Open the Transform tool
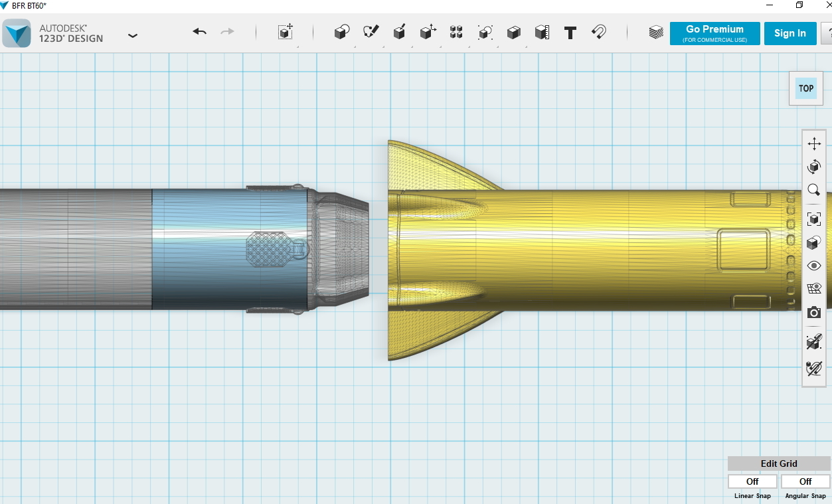 click(286, 32)
